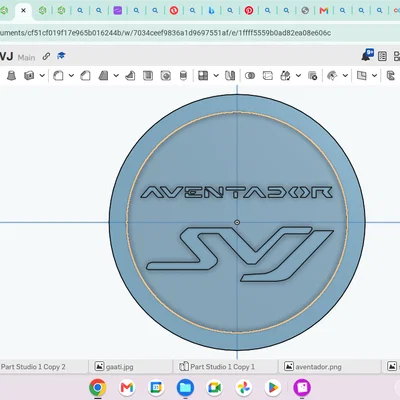Viewport: 400px width, 400px height.
Task: Open the Learning Center graduation cap icon
Action: [61, 56]
